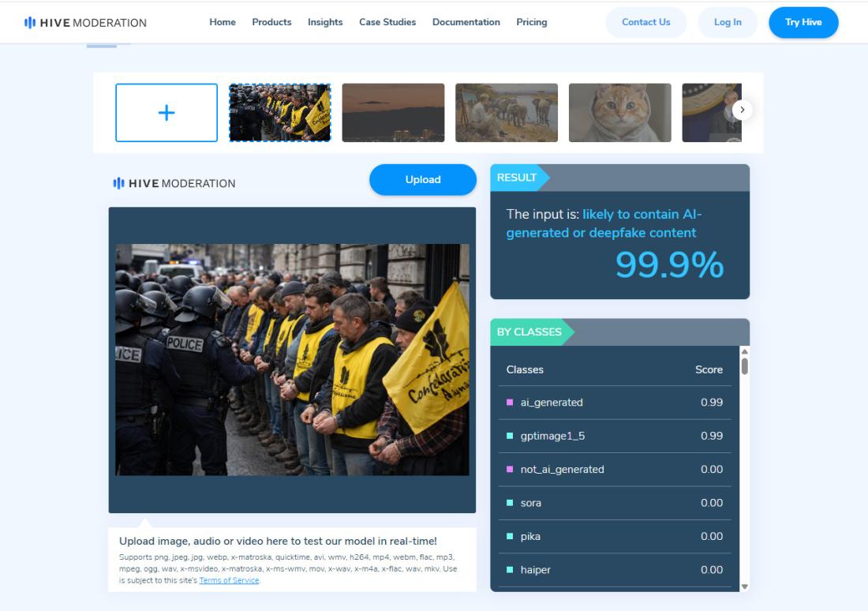This screenshot has width=868, height=611.
Task: Select the orange cat sample thumbnail
Action: tap(620, 112)
